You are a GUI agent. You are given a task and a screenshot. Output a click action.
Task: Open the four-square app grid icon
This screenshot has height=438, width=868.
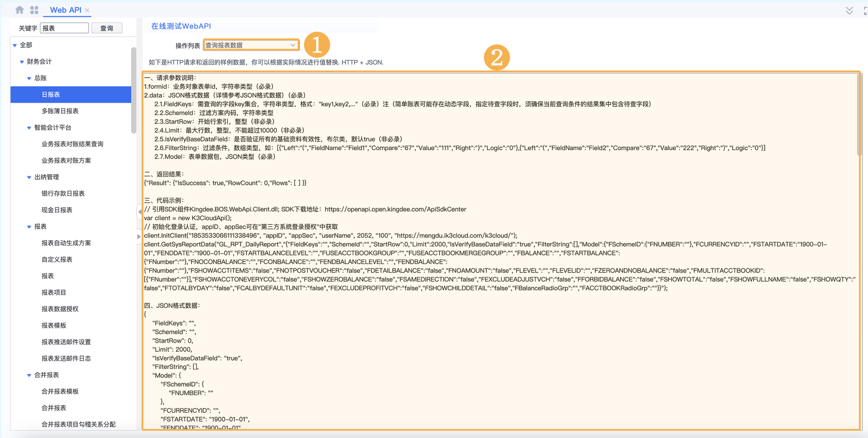tap(34, 10)
